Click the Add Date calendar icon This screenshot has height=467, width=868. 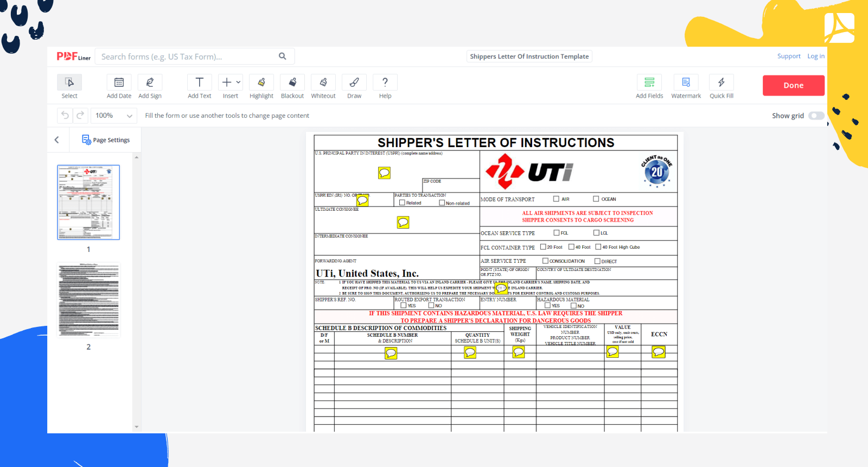119,83
